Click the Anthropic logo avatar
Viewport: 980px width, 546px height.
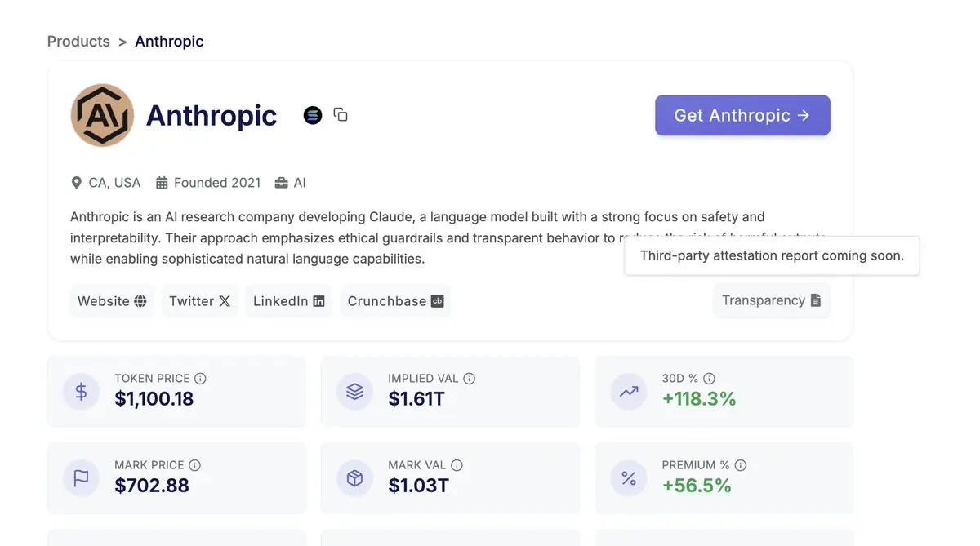[x=102, y=115]
